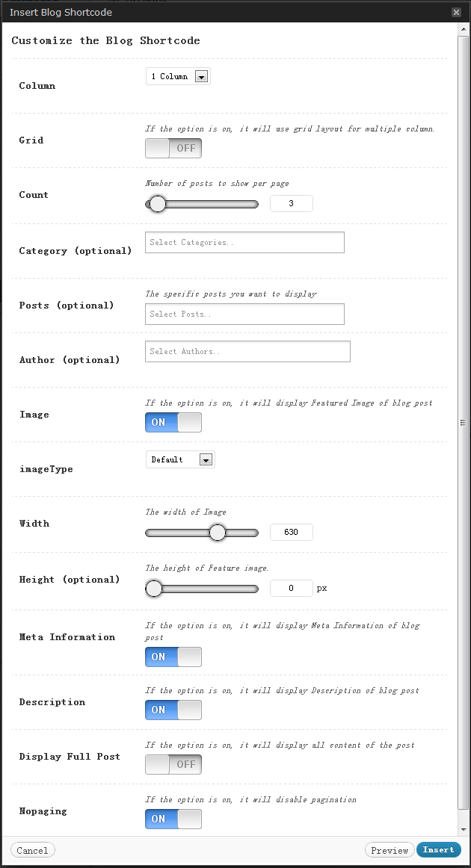Click the Preview button
This screenshot has width=471, height=868.
390,850
